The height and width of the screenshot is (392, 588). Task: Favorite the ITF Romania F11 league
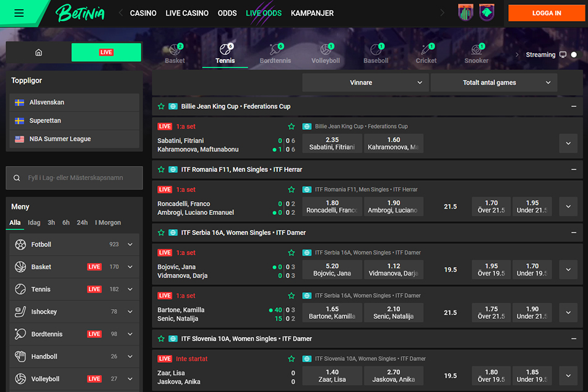(x=162, y=170)
